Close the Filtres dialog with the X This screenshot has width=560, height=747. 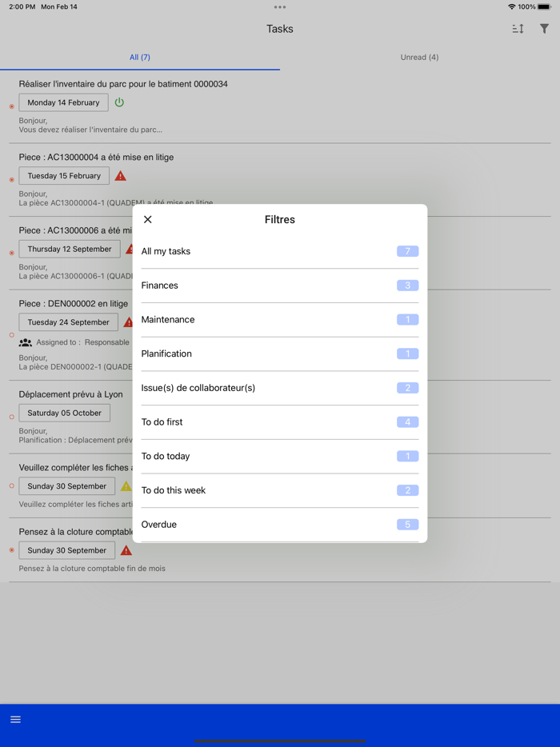click(147, 219)
